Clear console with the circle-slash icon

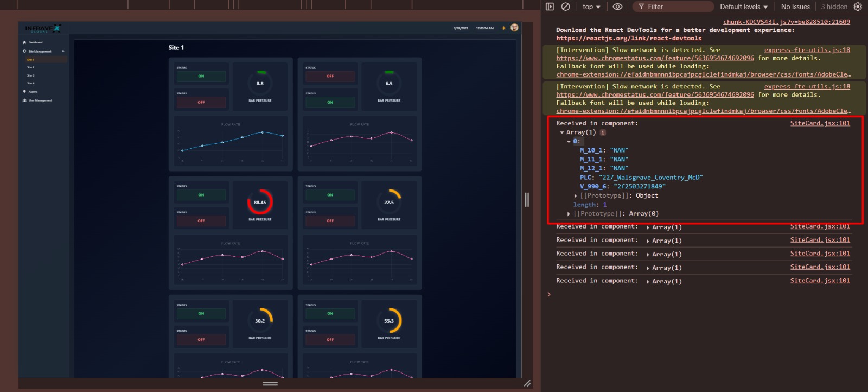click(565, 7)
